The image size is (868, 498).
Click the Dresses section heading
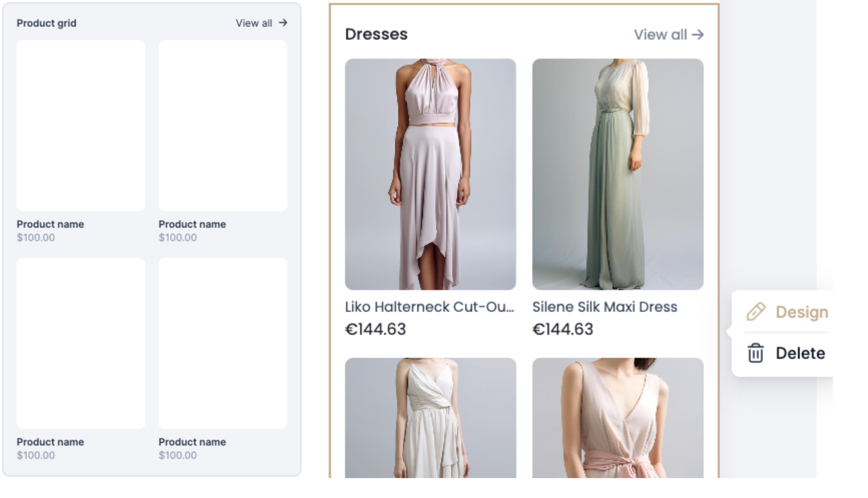pyautogui.click(x=376, y=34)
